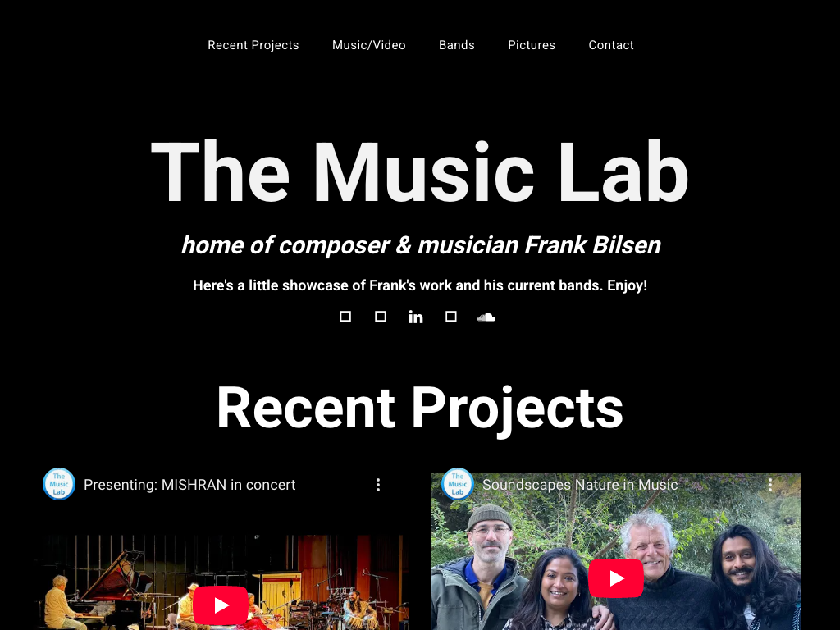Click the first square social icon
Screen dimensions: 840x630
[x=345, y=317]
